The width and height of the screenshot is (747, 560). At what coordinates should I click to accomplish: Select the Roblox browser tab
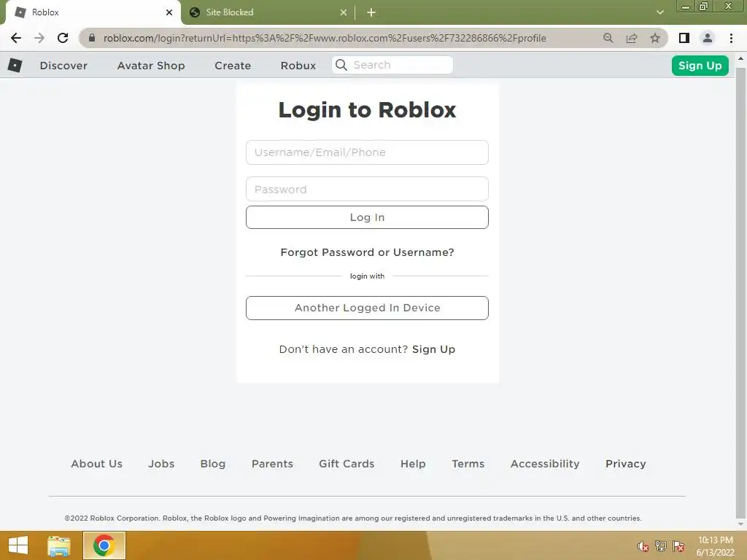coord(93,12)
